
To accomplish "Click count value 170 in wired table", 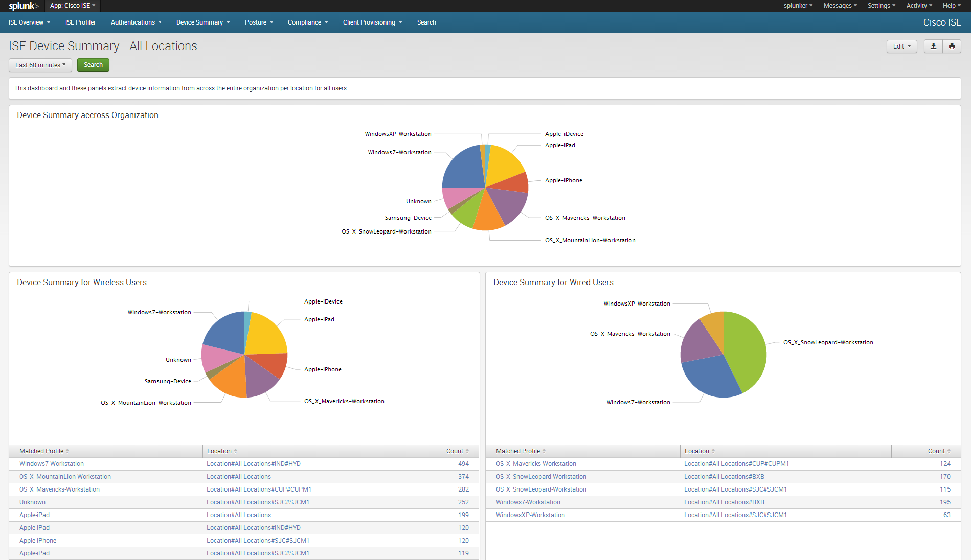I will (945, 477).
